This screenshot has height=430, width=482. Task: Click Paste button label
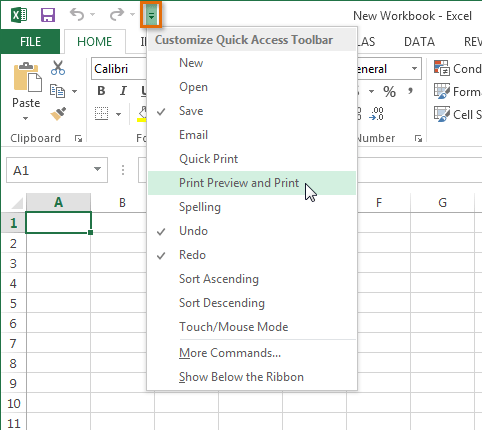[x=26, y=103]
